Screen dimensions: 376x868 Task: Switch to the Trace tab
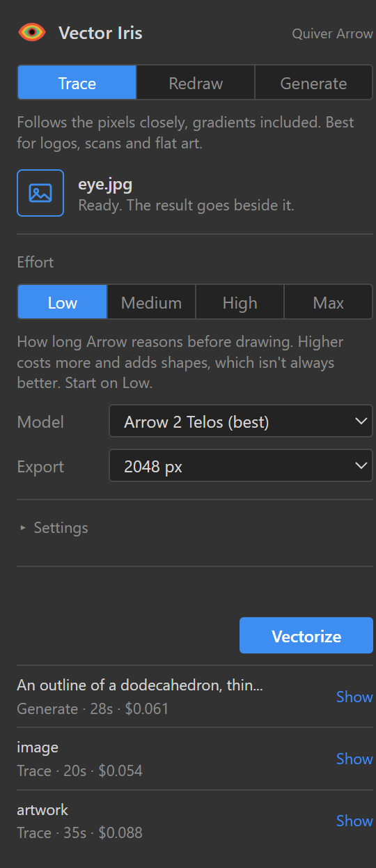pos(77,83)
